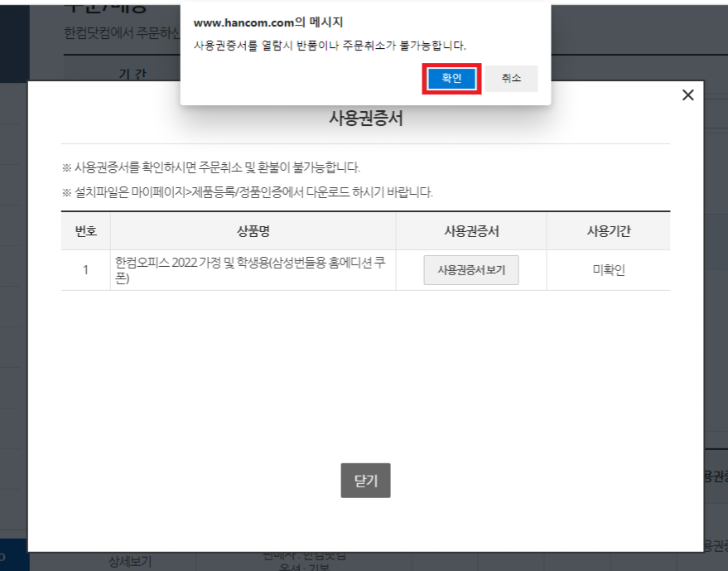The image size is (728, 571).
Task: Click the notice about 주문취소 및 환불 불가
Action: (x=211, y=167)
